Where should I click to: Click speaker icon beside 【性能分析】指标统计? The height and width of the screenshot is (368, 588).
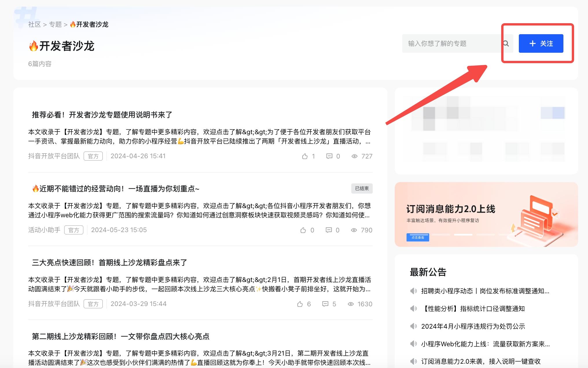(414, 309)
